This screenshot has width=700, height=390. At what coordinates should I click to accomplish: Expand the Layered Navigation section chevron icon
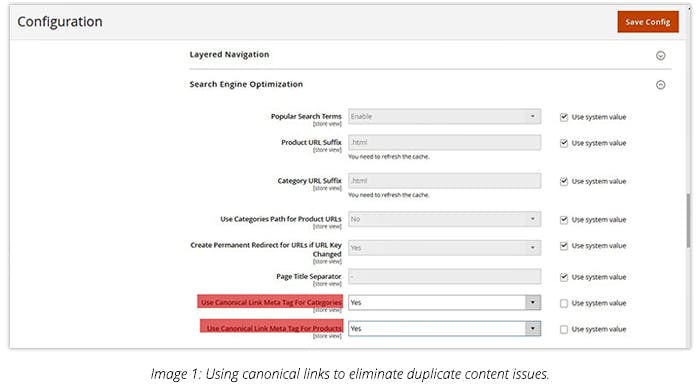pos(661,55)
